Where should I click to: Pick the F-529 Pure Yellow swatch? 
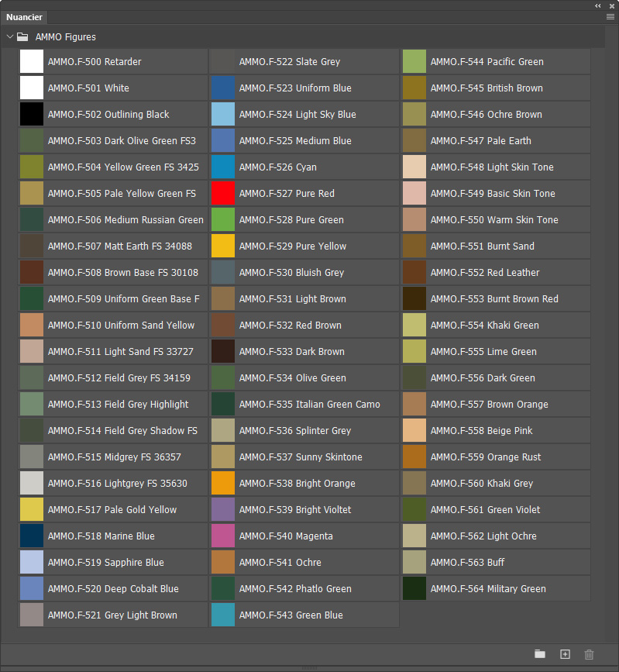coord(223,246)
